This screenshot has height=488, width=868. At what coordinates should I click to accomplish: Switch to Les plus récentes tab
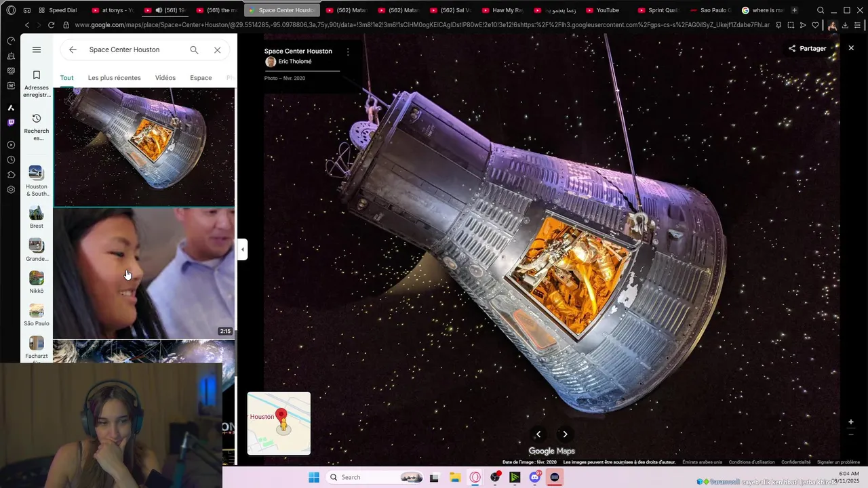click(x=114, y=78)
